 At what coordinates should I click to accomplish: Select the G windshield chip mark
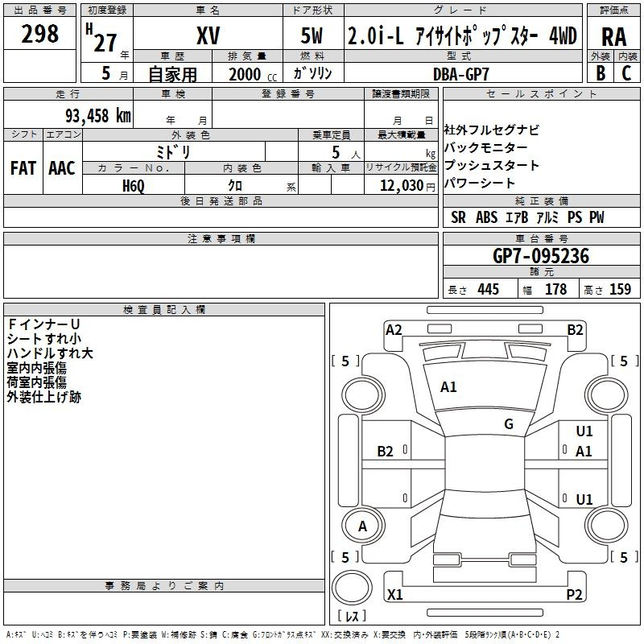pos(509,424)
